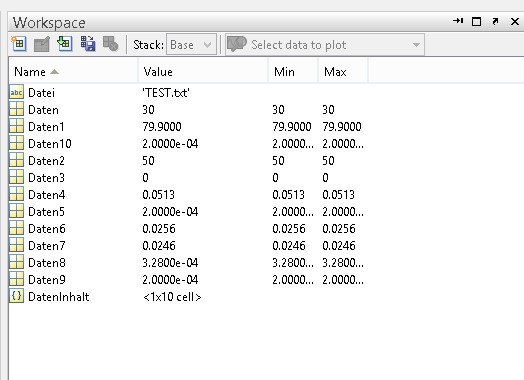Click the Import data toolbar icon

[x=64, y=44]
